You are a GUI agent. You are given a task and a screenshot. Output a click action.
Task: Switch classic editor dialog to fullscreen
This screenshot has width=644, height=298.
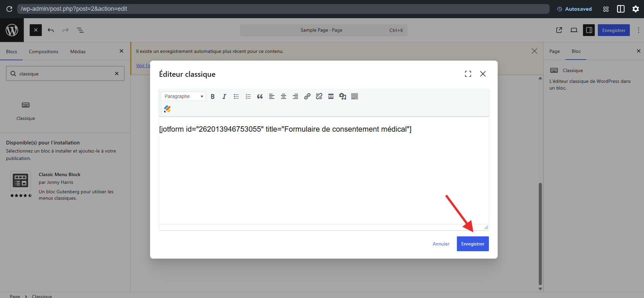coord(468,74)
